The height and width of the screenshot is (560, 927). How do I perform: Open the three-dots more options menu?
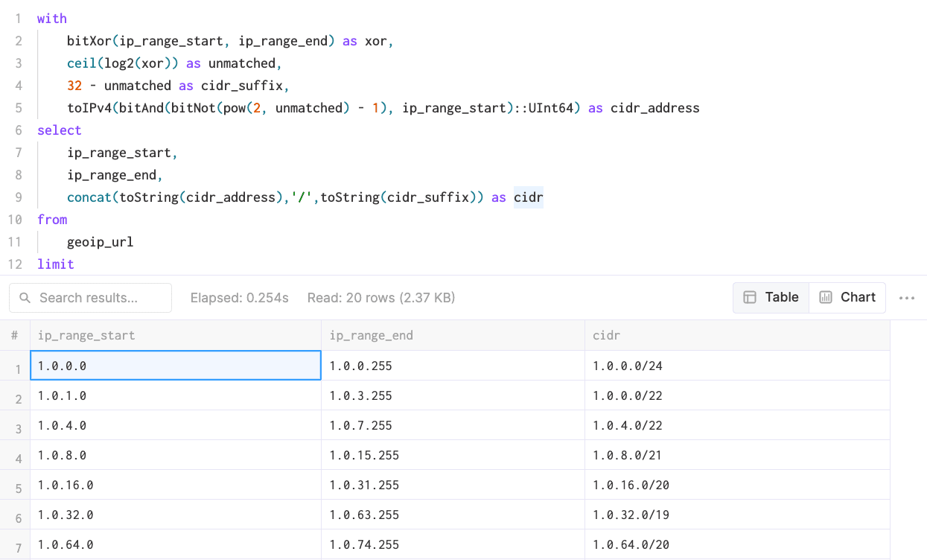[x=906, y=298]
